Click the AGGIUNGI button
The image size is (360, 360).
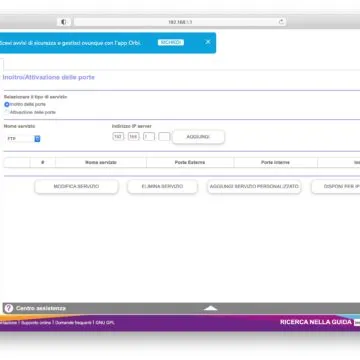coord(198,137)
